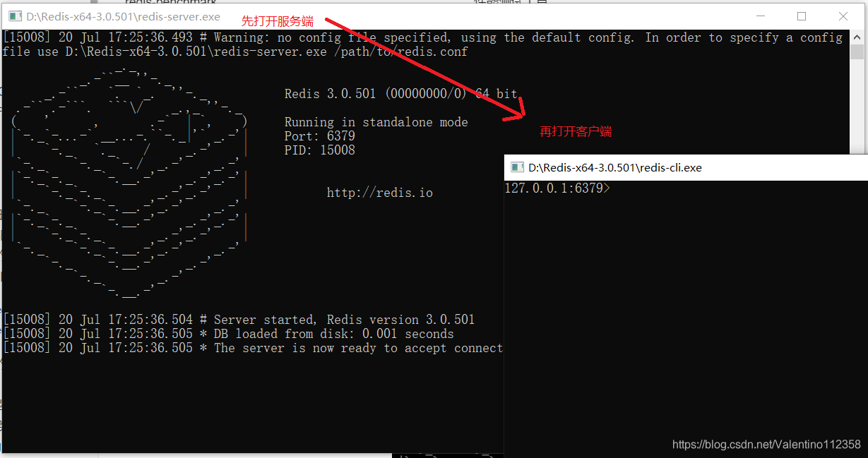Minimize the redis-server.exe console window
Viewport: 868px width, 458px height.
761,16
